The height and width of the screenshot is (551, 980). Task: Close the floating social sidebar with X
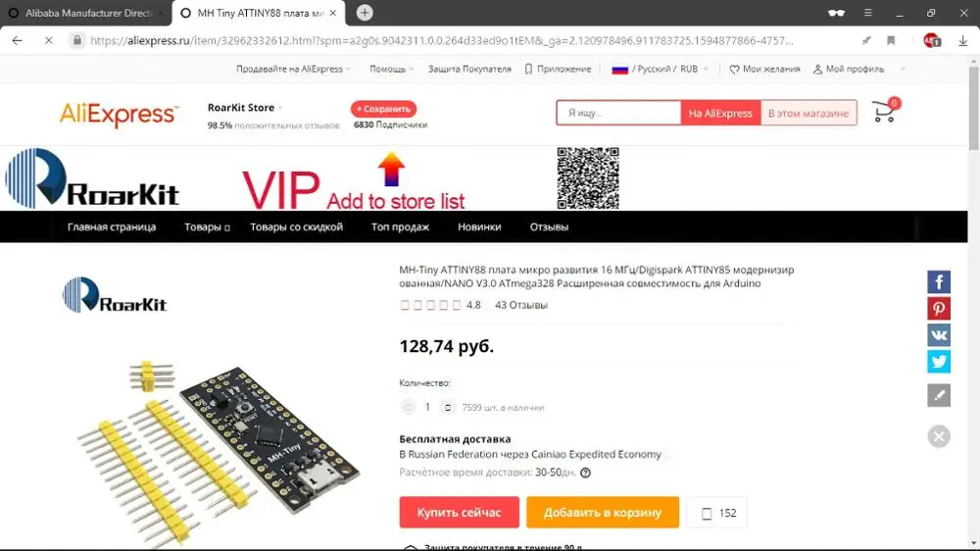click(939, 436)
